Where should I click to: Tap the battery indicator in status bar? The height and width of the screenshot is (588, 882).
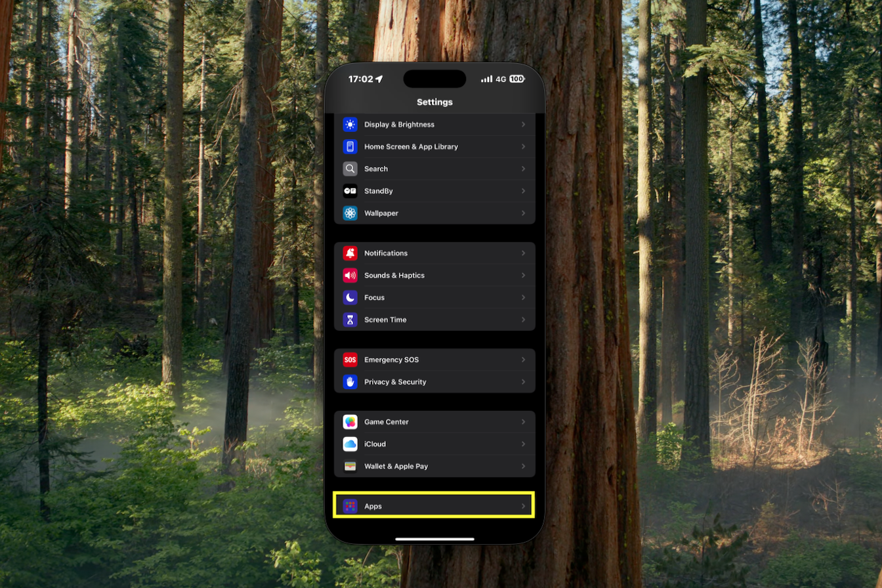tap(517, 79)
